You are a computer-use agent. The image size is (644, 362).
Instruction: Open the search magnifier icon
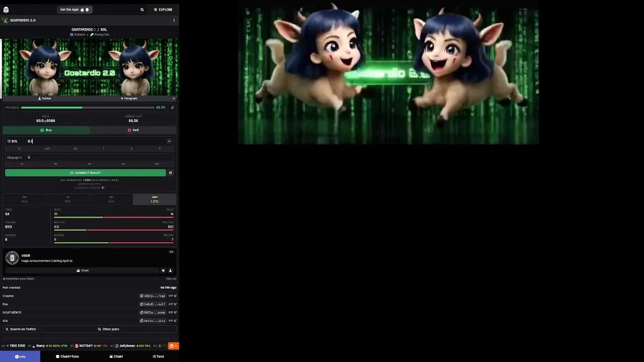coord(142,10)
